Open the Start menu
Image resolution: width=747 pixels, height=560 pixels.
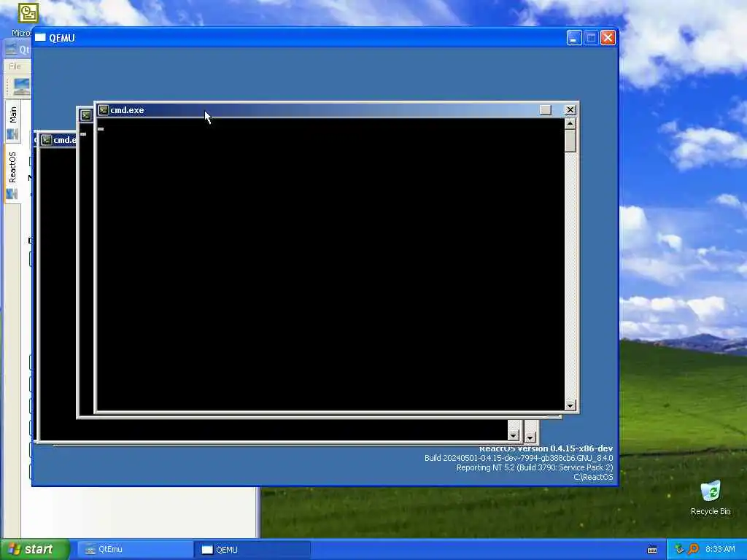tap(34, 549)
